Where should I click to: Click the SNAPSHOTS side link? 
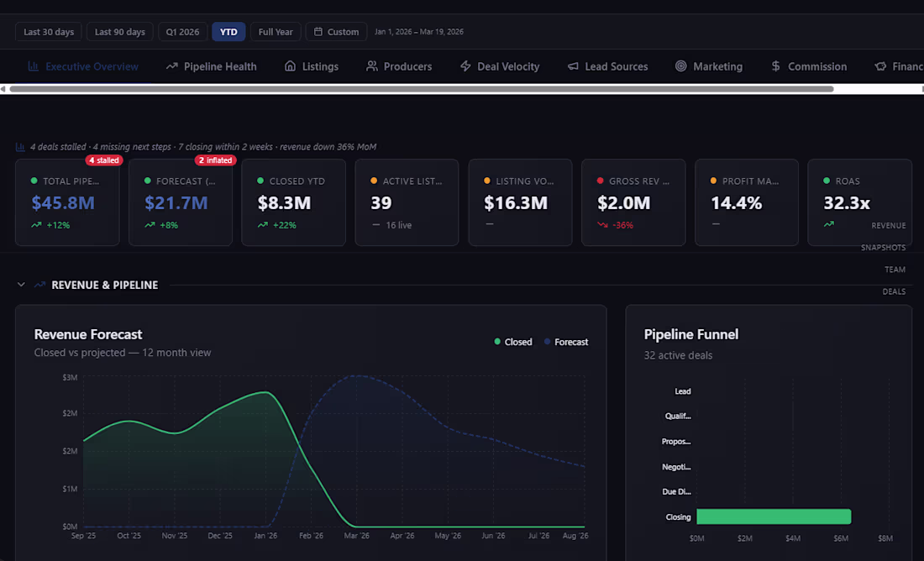884,247
